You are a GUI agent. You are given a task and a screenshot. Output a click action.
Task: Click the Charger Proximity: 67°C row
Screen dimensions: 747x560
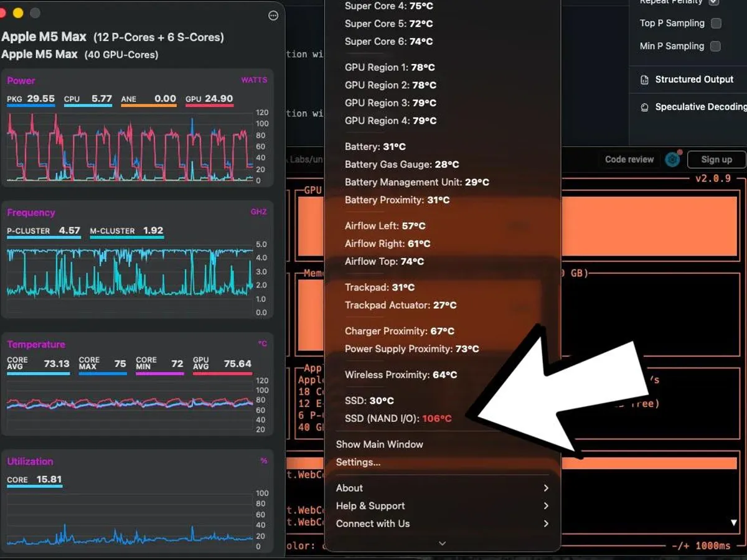pos(400,331)
